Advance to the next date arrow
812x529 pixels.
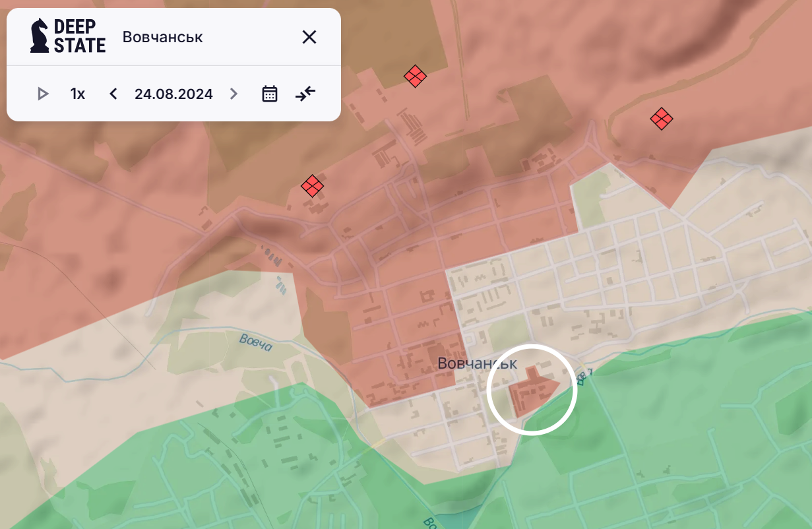coord(234,94)
